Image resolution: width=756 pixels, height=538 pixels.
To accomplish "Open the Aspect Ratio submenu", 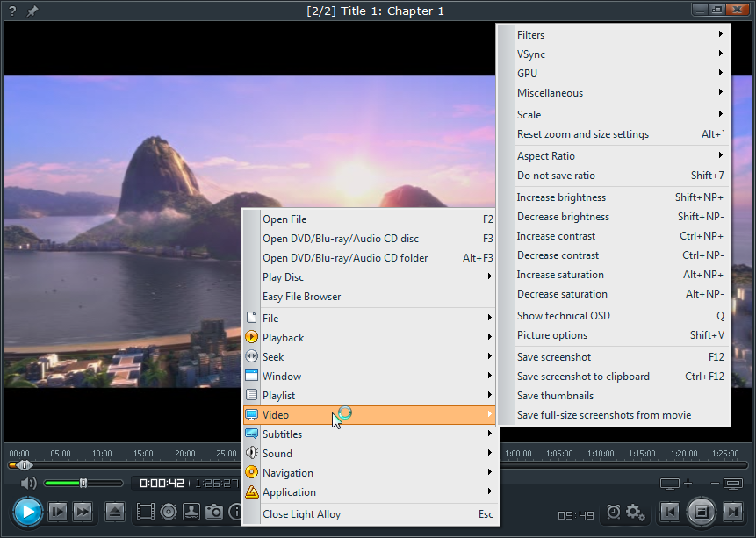I will coord(614,155).
